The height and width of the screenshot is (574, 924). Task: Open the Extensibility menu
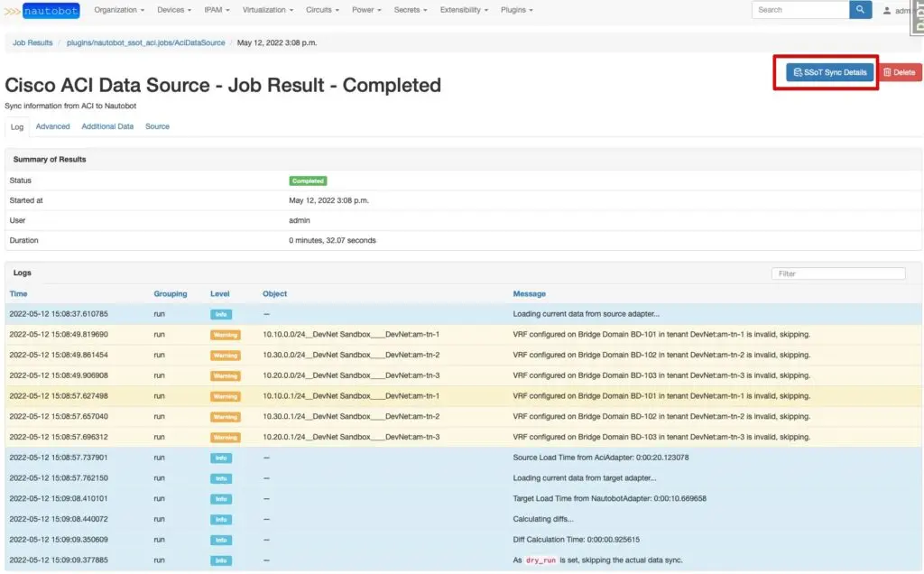tap(464, 10)
